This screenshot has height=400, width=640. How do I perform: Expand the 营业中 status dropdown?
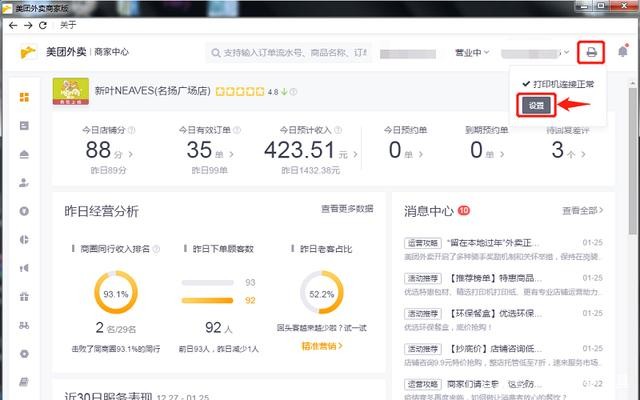point(472,53)
